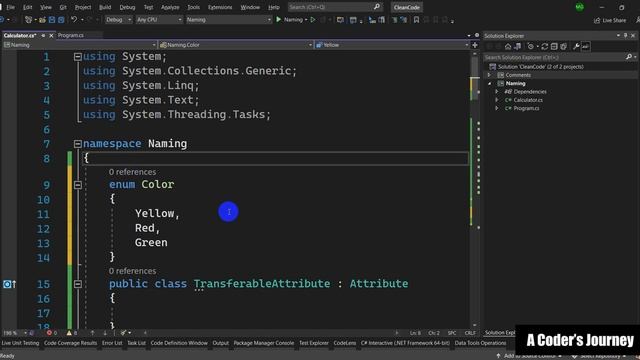Screen dimensions: 640x360
Task: Toggle Show All Files in Solution Explorer
Action: click(564, 47)
